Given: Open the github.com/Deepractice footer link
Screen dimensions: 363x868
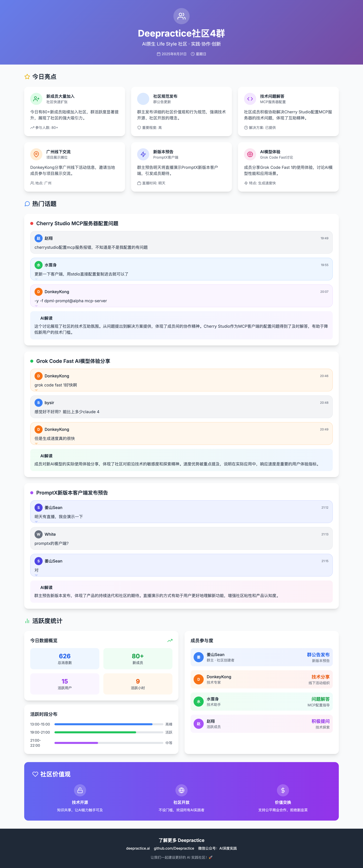Looking at the screenshot, I should (x=174, y=848).
